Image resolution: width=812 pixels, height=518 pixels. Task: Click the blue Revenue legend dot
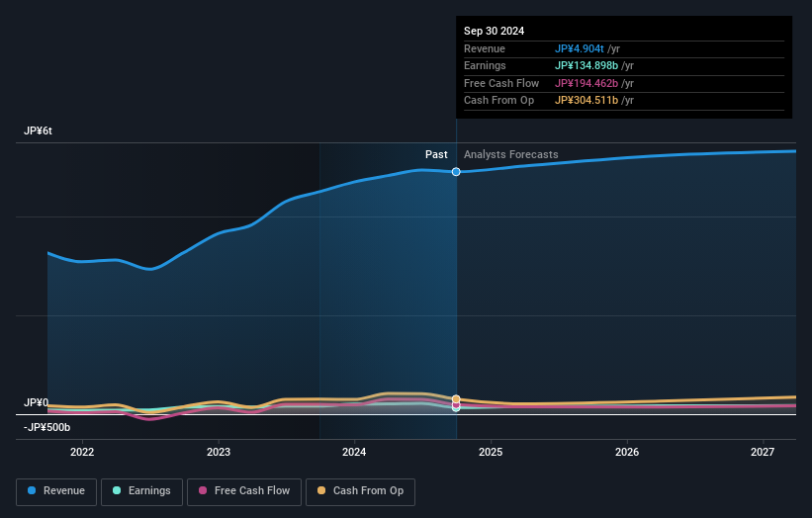coord(32,490)
